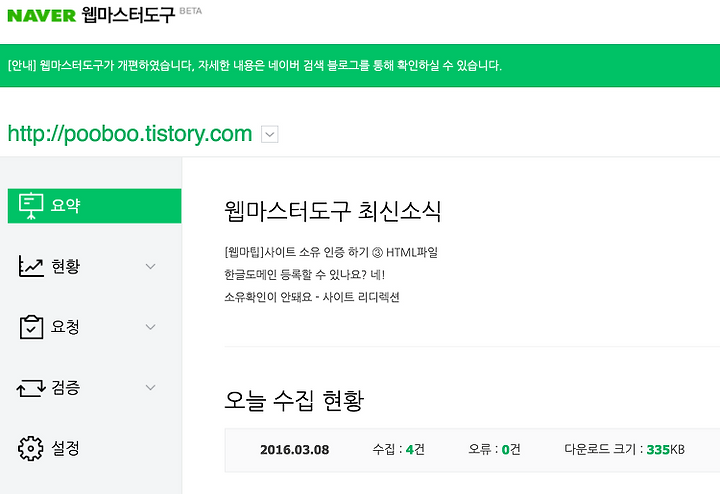Select the 현황 menu label
720x494 pixels.
click(x=66, y=266)
